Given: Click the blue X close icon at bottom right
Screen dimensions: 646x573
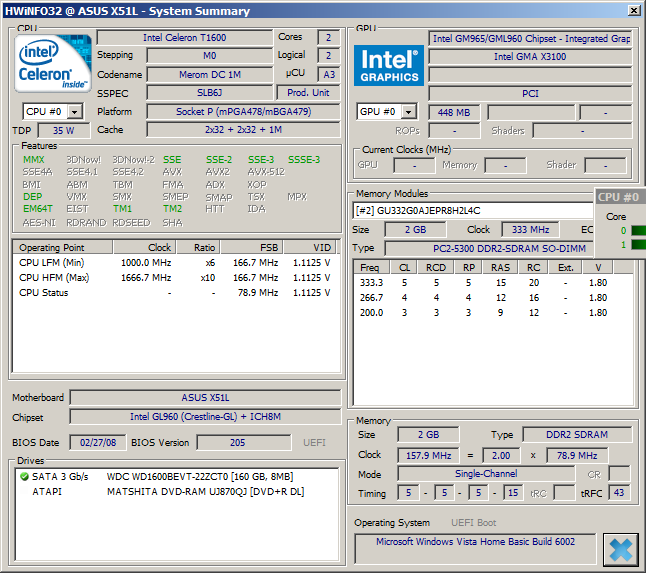Looking at the screenshot, I should point(620,549).
